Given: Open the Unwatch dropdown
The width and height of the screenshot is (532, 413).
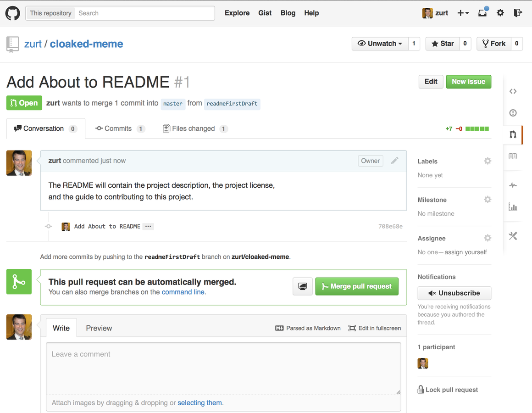Looking at the screenshot, I should pyautogui.click(x=380, y=44).
